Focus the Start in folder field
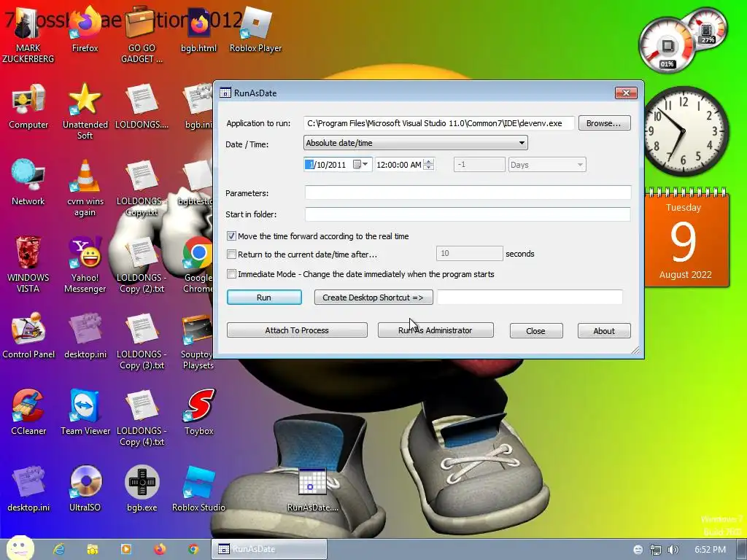This screenshot has height=560, width=747. pyautogui.click(x=468, y=214)
